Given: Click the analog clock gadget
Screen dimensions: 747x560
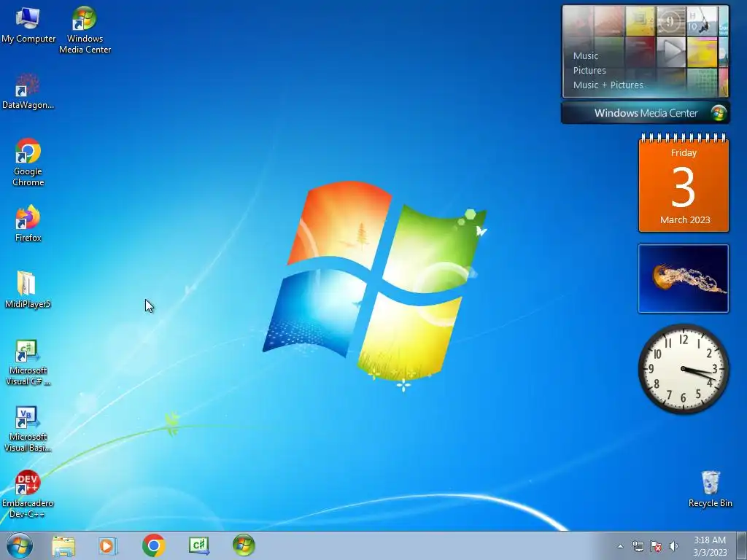Looking at the screenshot, I should pos(684,369).
